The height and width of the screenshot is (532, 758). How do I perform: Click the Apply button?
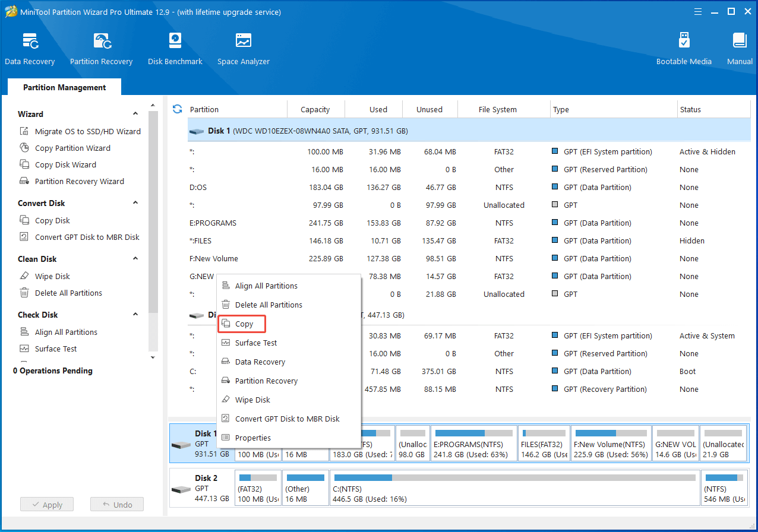pyautogui.click(x=46, y=505)
